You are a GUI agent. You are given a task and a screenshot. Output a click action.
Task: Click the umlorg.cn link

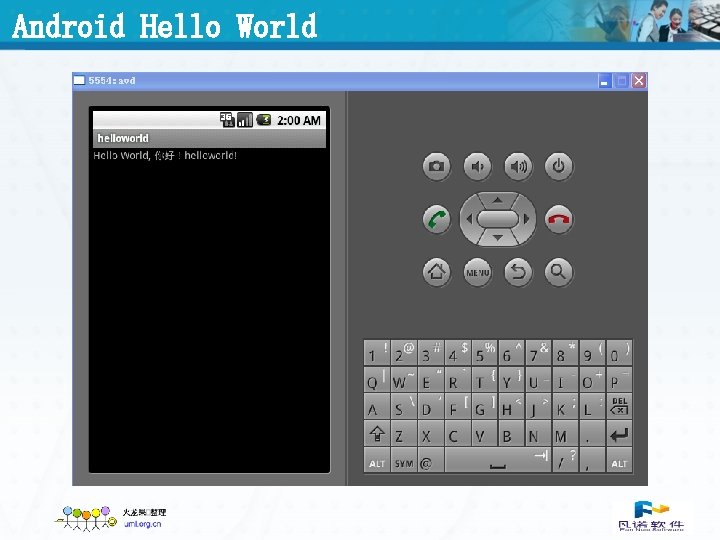(142, 524)
